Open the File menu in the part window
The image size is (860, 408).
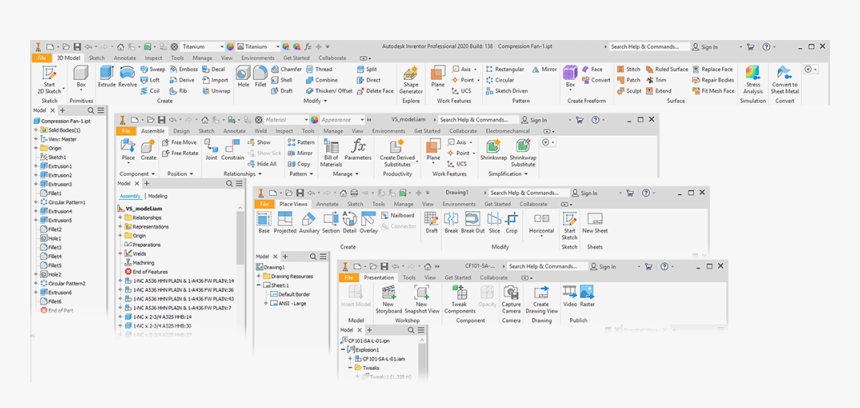(41, 58)
